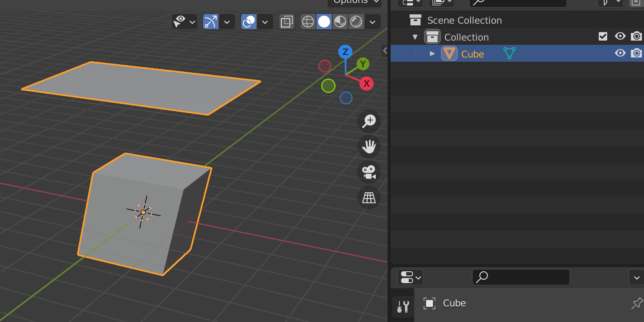Uncheck exclude-from-view-layer checkbox for Collection
Image resolution: width=644 pixels, height=322 pixels.
click(603, 37)
